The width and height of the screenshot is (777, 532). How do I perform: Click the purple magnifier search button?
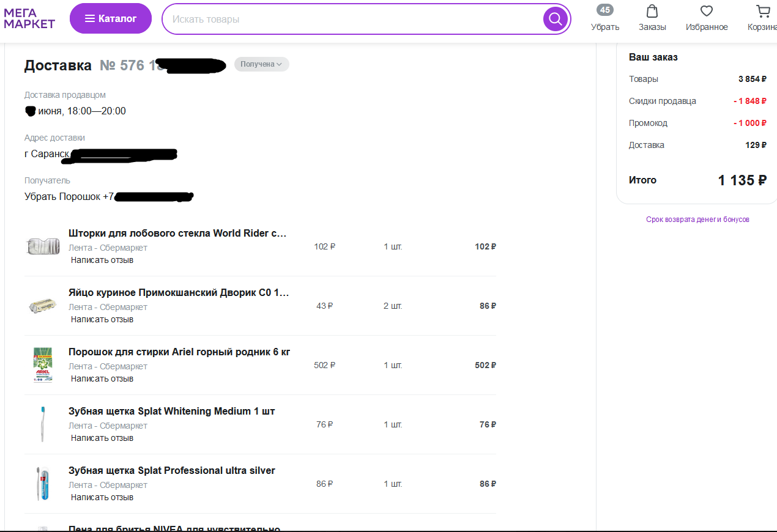[556, 19]
